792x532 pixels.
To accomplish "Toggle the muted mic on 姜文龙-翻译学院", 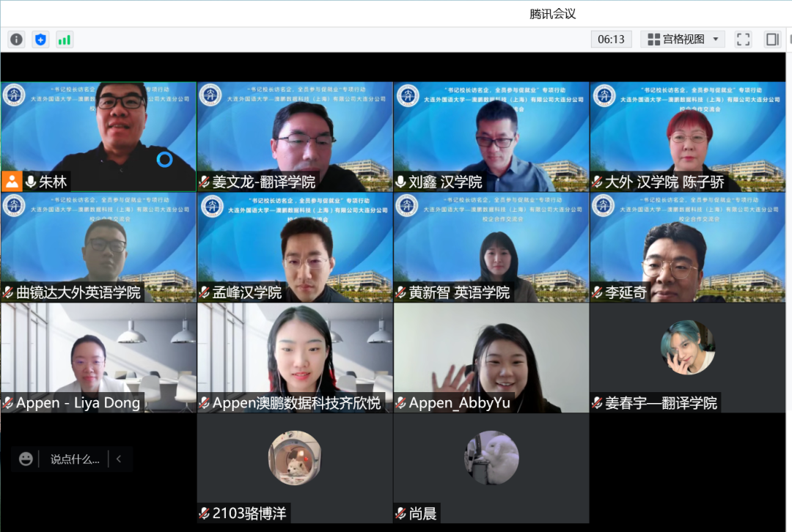I will [205, 182].
